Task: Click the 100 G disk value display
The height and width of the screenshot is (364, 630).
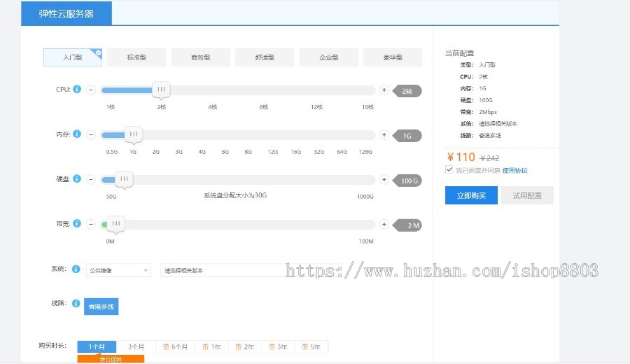Action: [407, 181]
